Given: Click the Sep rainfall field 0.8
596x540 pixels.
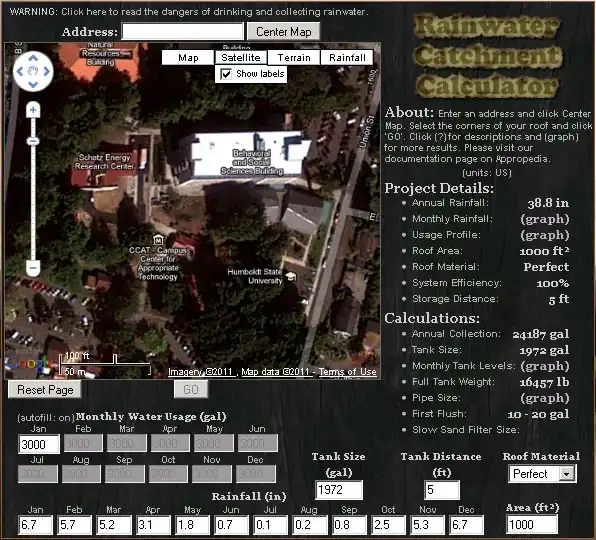Looking at the screenshot, I should pyautogui.click(x=349, y=525).
